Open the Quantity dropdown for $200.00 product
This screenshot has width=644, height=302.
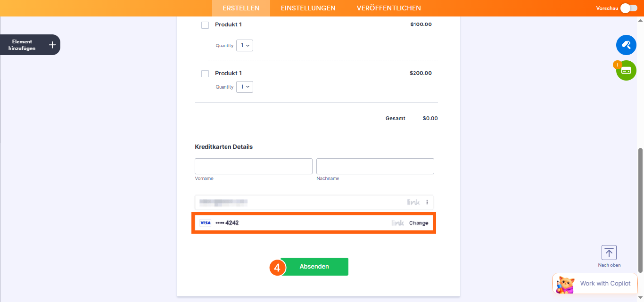tap(245, 87)
